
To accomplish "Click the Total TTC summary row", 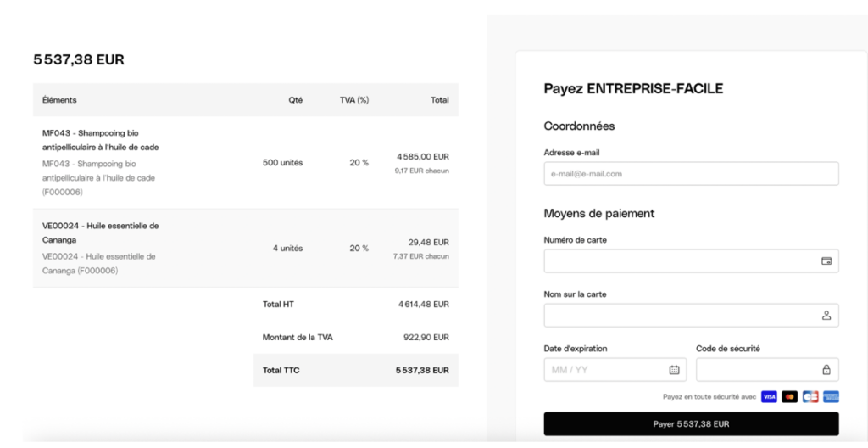I will 356,370.
